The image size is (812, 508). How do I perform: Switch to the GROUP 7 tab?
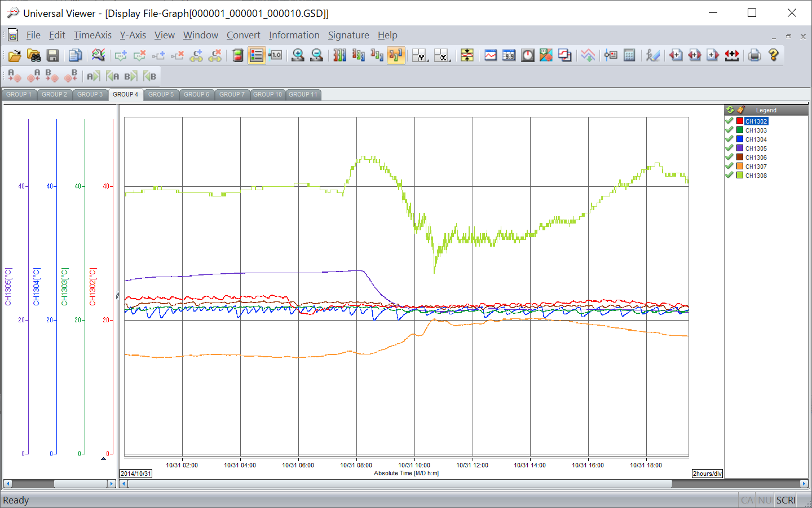tap(232, 94)
